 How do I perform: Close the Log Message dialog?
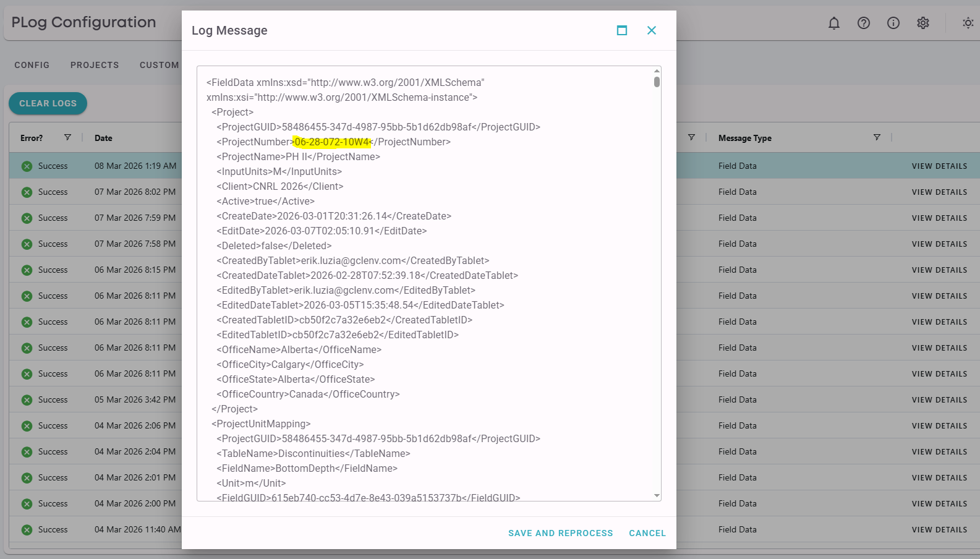[x=652, y=30]
